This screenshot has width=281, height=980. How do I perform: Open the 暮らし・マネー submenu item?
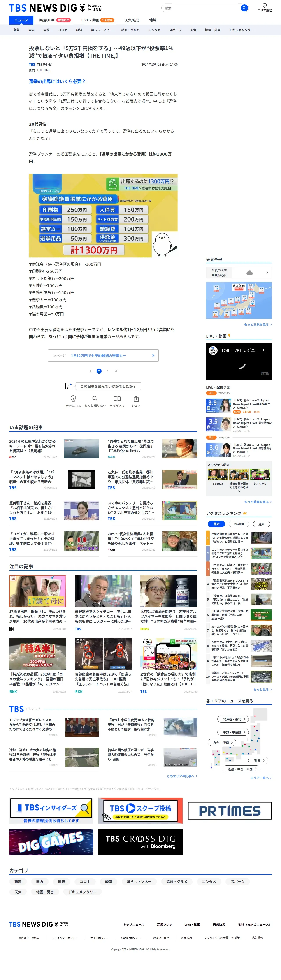tap(102, 30)
